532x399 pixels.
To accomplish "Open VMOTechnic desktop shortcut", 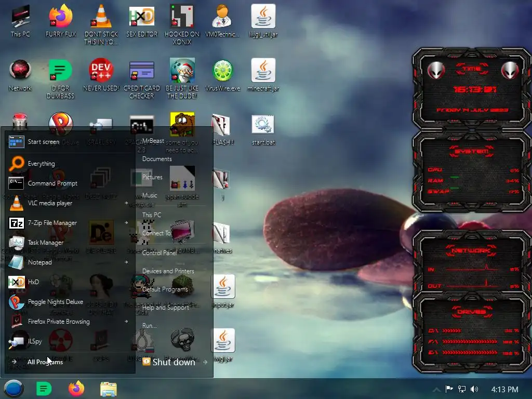I will pyautogui.click(x=222, y=21).
